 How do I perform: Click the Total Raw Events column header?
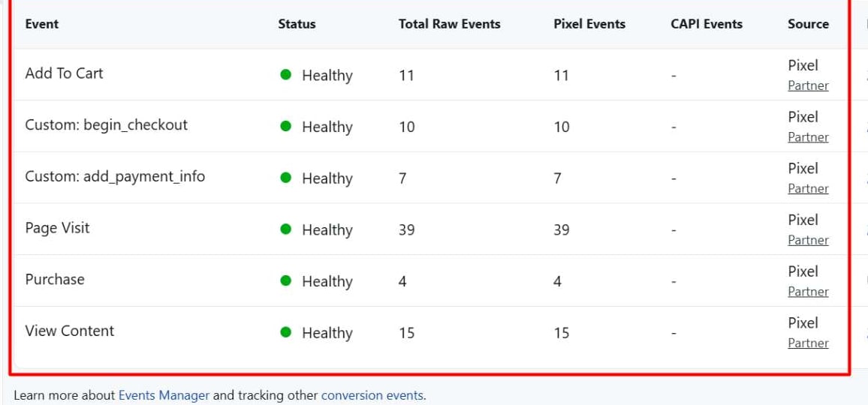(450, 24)
